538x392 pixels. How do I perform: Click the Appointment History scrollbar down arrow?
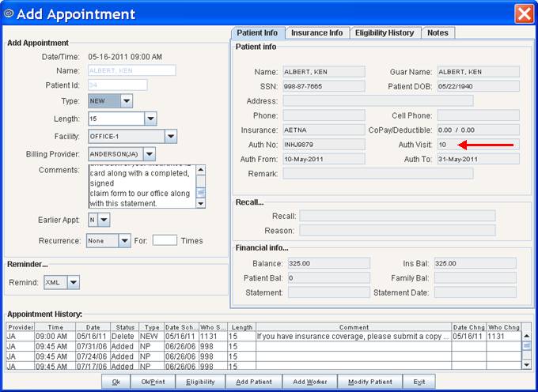[x=526, y=365]
